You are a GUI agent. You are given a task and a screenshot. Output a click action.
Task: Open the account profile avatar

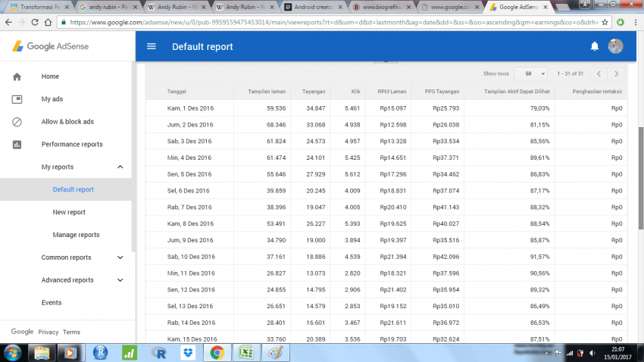[615, 46]
